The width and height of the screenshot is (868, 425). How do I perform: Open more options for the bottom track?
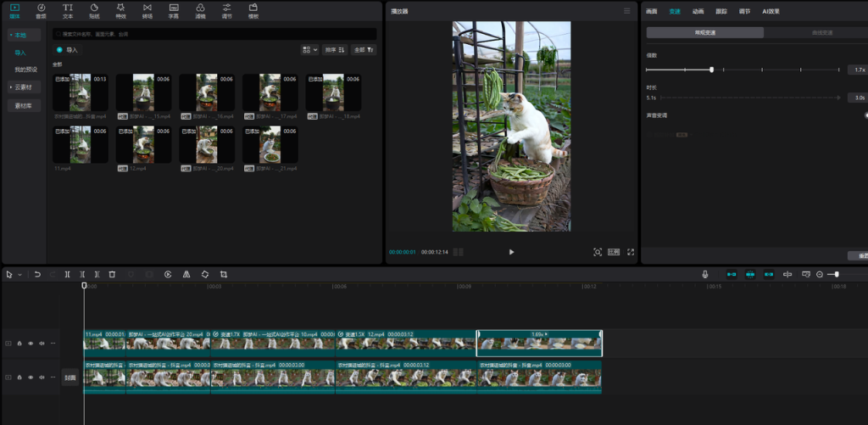(53, 377)
